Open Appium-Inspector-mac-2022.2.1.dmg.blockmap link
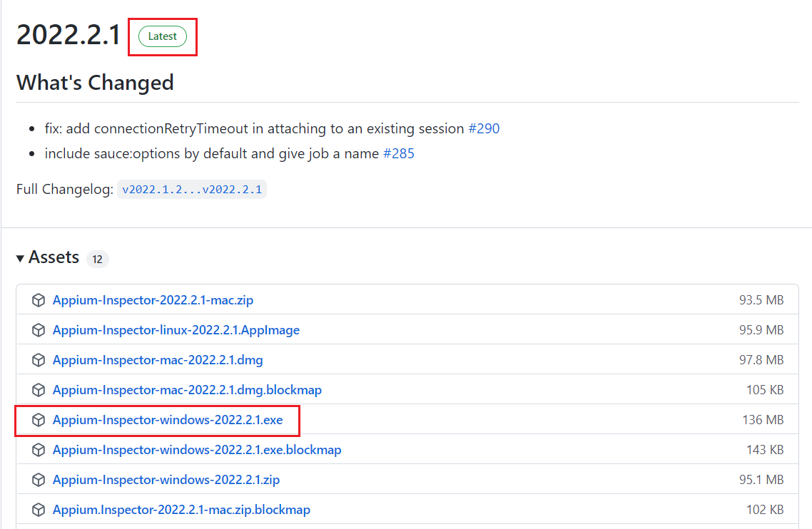The image size is (812, 529). pos(187,390)
